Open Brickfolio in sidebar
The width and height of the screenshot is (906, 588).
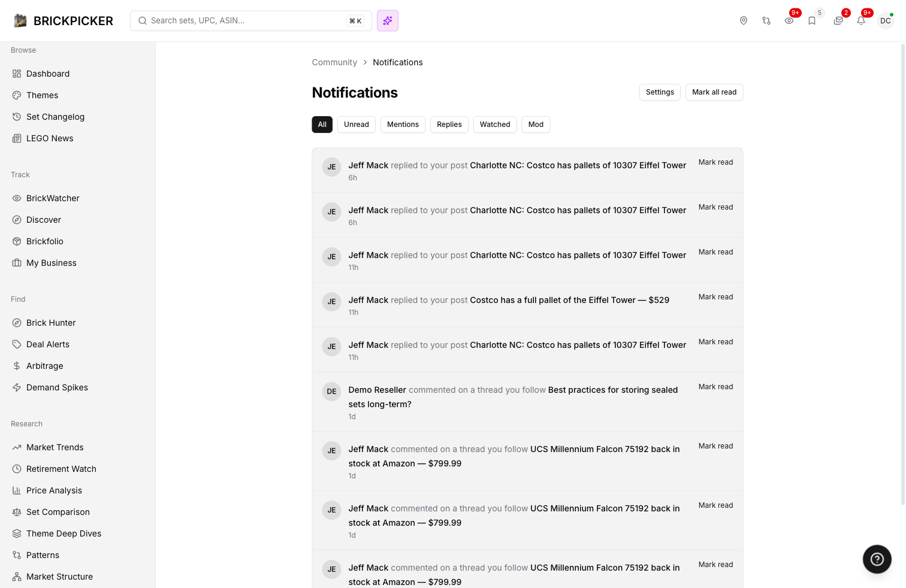[x=77, y=241]
